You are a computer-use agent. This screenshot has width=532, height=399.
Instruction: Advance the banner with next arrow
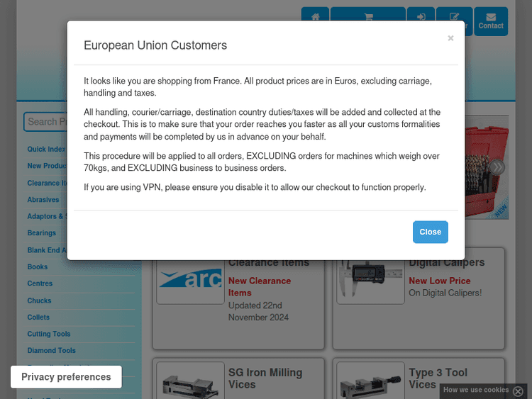pyautogui.click(x=497, y=167)
